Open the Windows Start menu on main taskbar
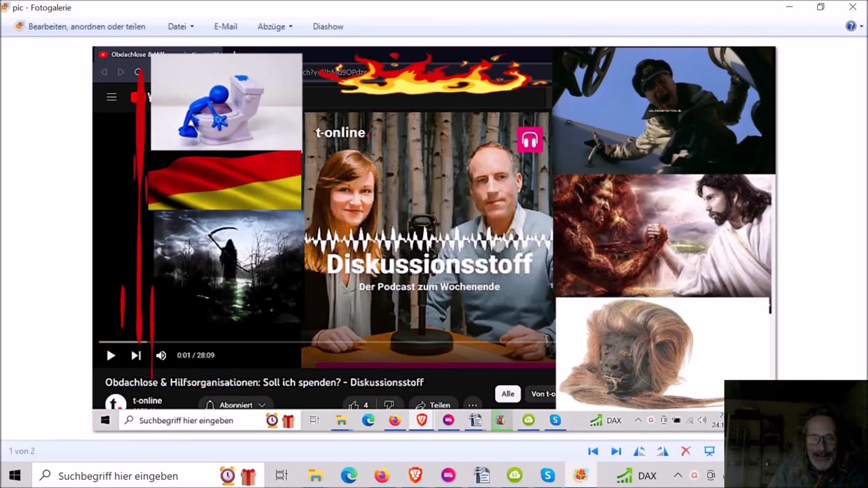868x488 pixels. click(15, 476)
